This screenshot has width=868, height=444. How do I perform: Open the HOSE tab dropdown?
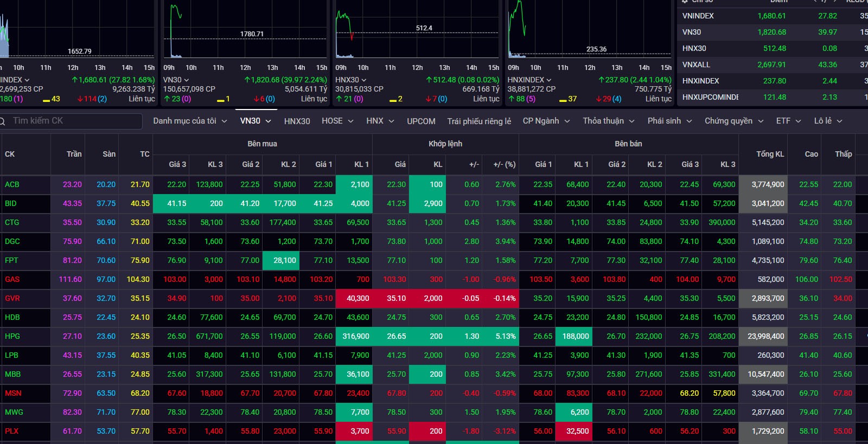[x=337, y=121]
